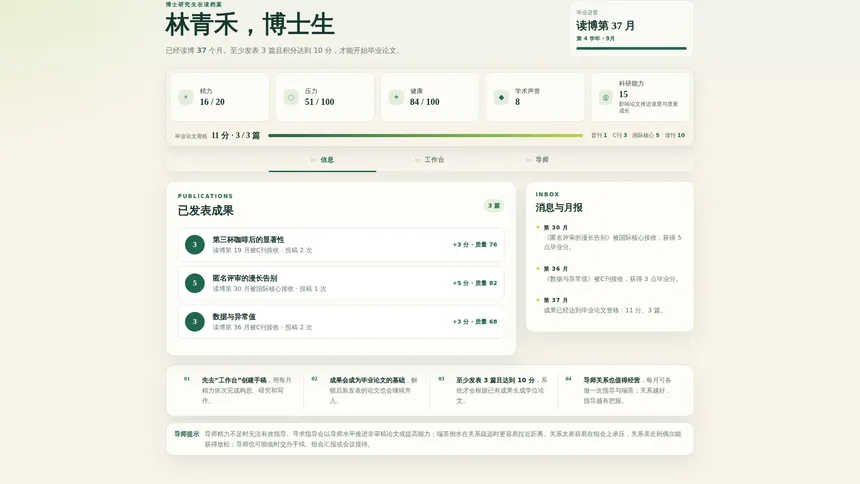Screen dimensions: 860x484
Task: Click the score badge 3 beside 第三杯咖啡后的显著性
Action: 195,245
